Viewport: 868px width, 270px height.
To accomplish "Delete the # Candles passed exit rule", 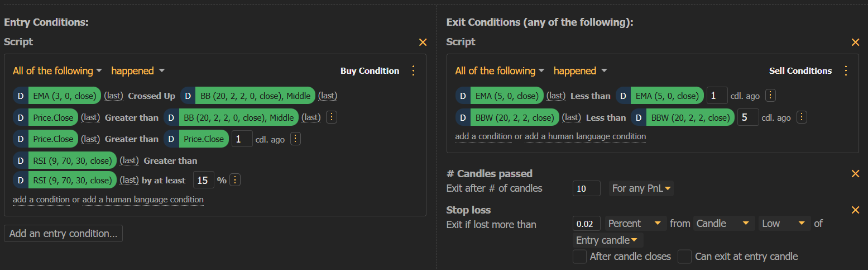I will click(855, 173).
